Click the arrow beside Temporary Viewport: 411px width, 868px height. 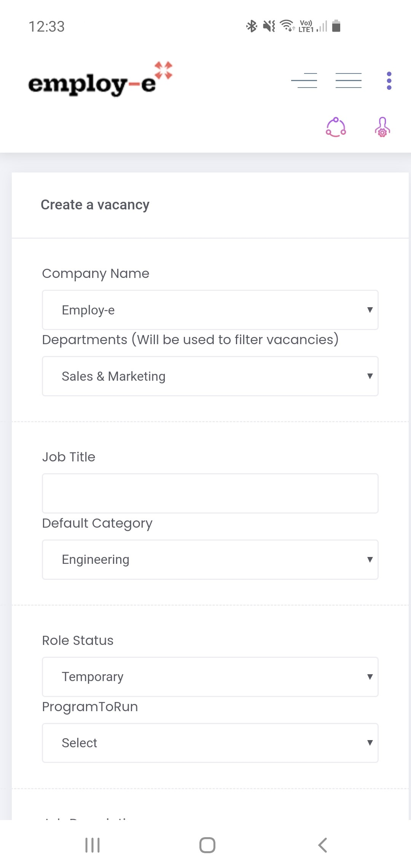370,677
